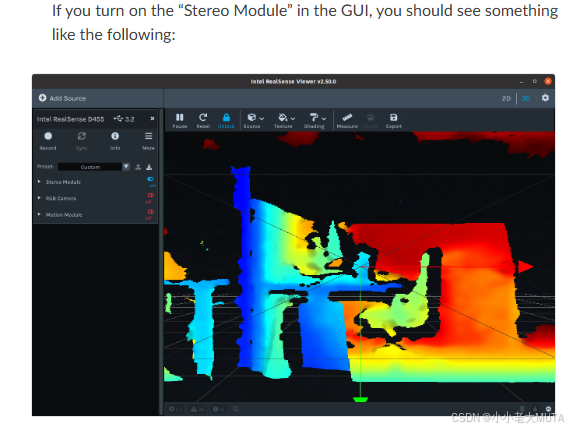This screenshot has height=429, width=571.
Task: Open device Info
Action: [115, 141]
